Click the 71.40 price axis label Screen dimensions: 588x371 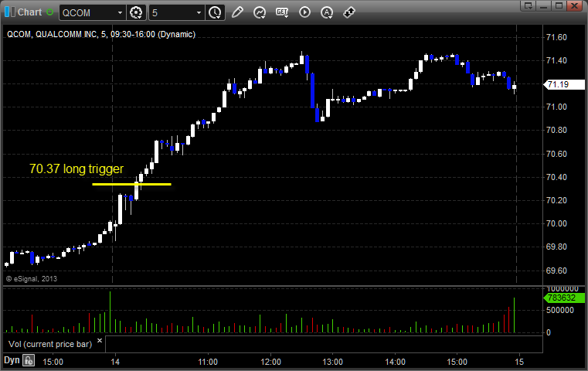click(x=556, y=60)
